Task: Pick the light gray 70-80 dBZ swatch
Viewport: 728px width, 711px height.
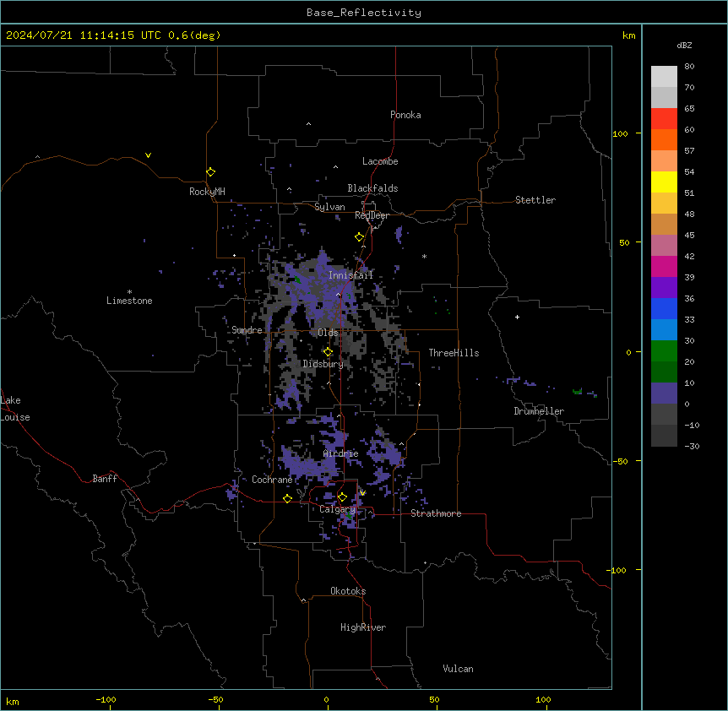Action: pyautogui.click(x=664, y=77)
